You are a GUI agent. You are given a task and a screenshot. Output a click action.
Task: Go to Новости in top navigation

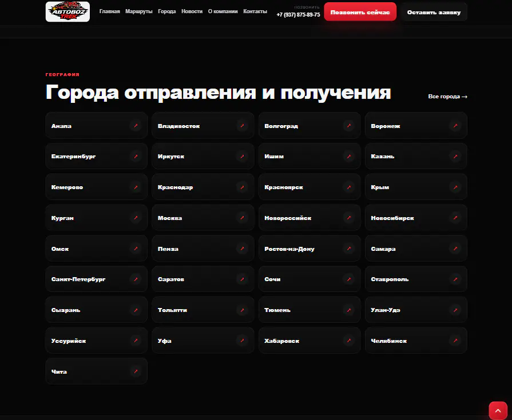192,11
